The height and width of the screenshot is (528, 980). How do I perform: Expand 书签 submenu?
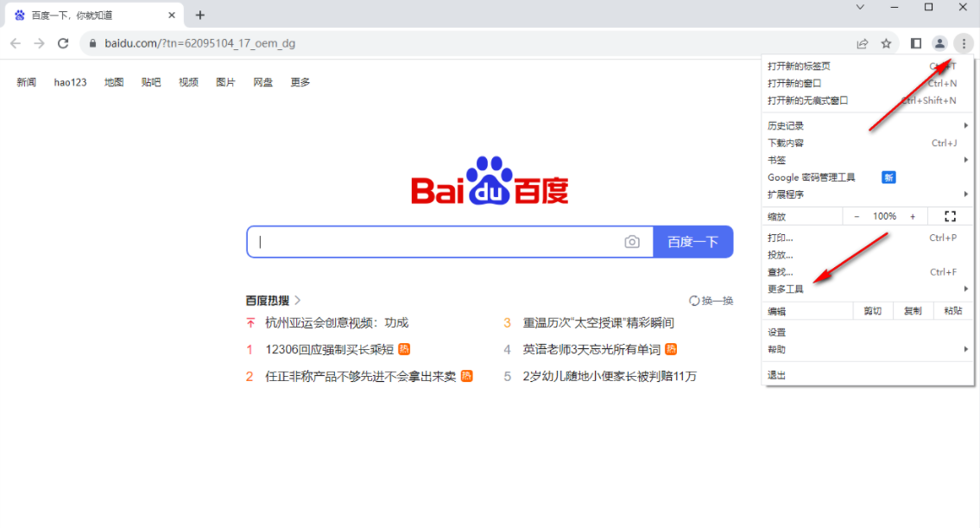pos(868,160)
